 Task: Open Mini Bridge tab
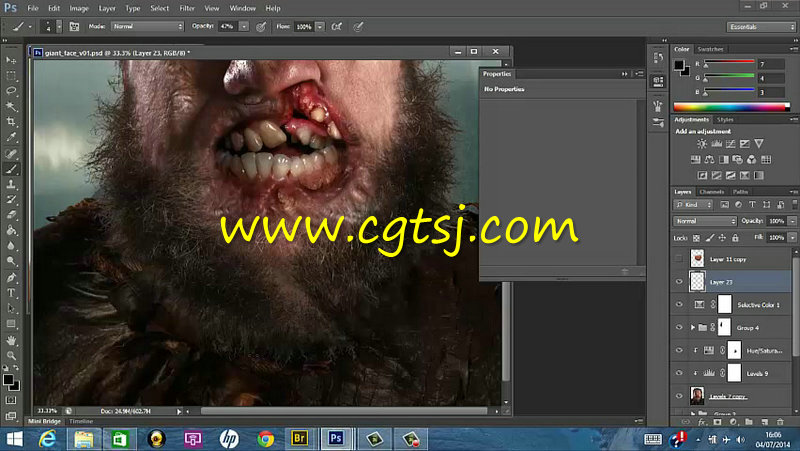44,421
